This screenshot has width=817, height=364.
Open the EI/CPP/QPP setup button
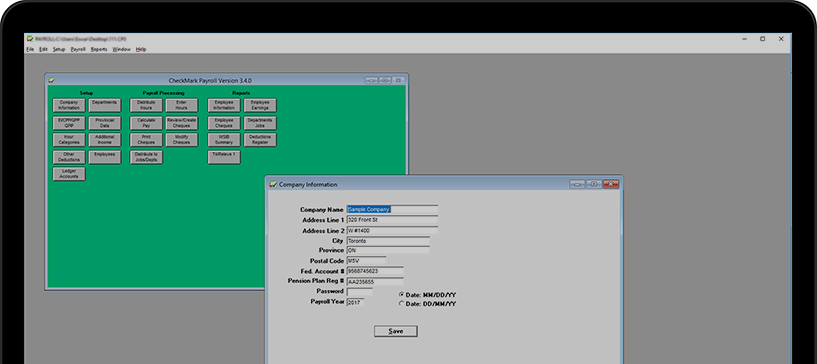click(69, 123)
